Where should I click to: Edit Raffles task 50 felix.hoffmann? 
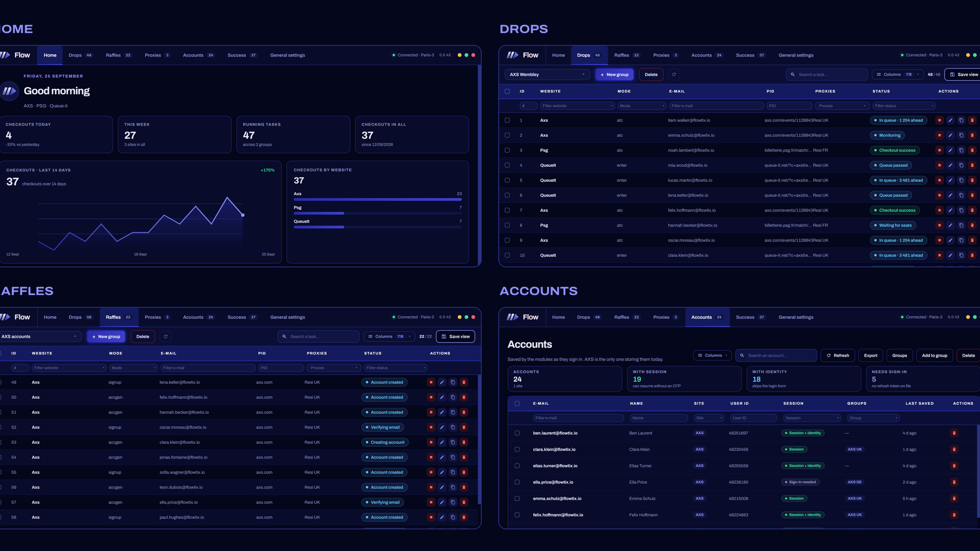(442, 397)
